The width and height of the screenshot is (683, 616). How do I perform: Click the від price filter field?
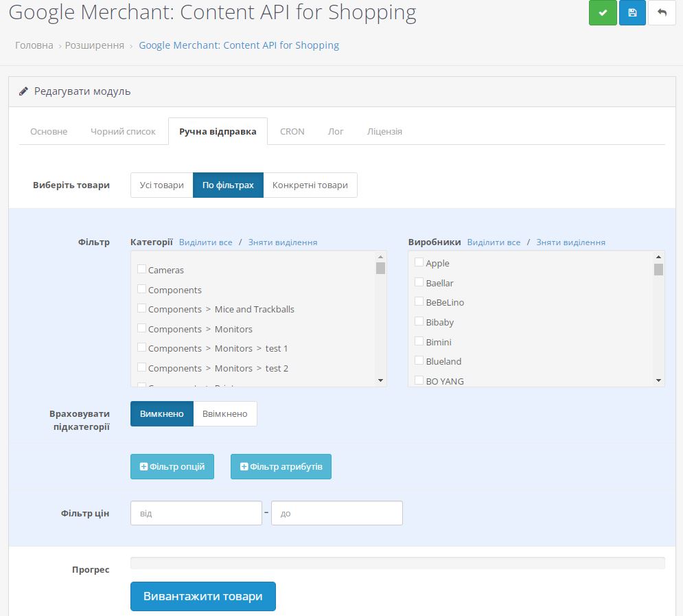pyautogui.click(x=196, y=512)
